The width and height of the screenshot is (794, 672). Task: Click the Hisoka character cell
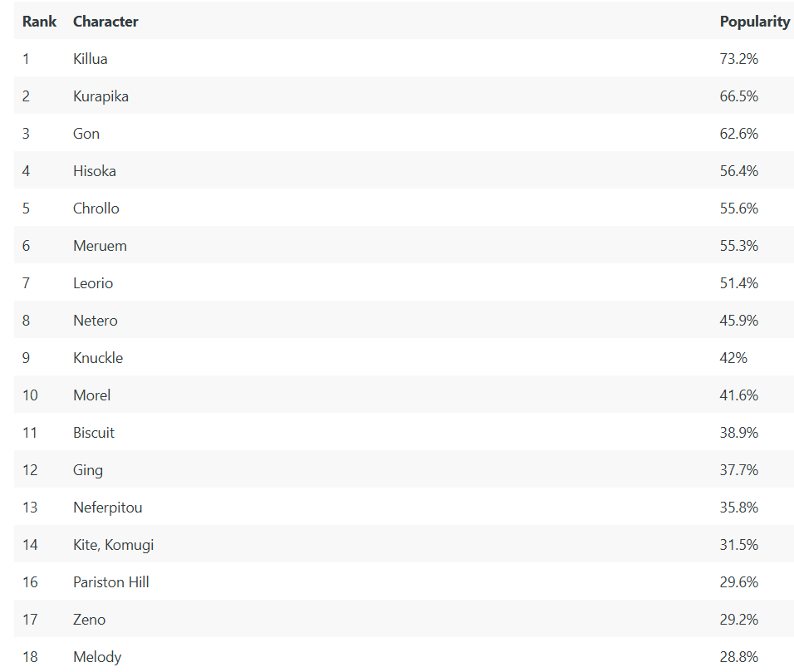(x=94, y=171)
